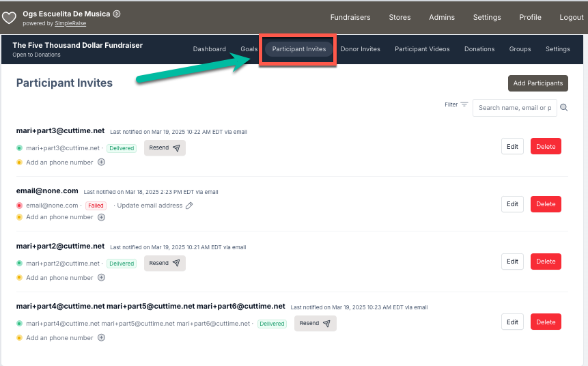
Task: Click the Add Participants button
Action: (537, 83)
